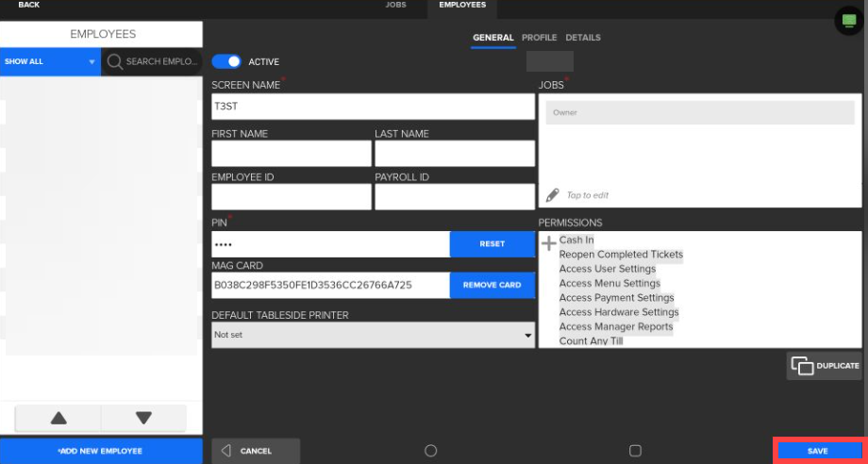Image resolution: width=868 pixels, height=464 pixels.
Task: Switch to the Profile tab
Action: point(539,38)
